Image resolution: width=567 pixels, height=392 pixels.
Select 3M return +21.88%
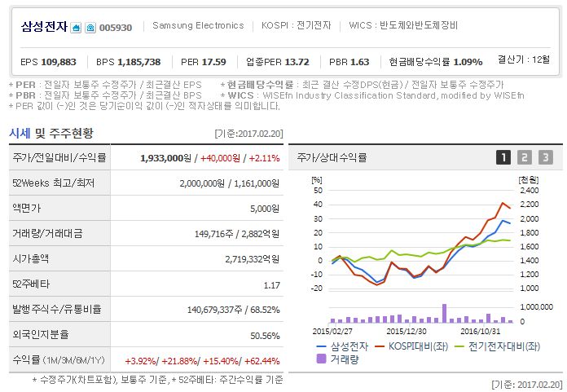(180, 361)
